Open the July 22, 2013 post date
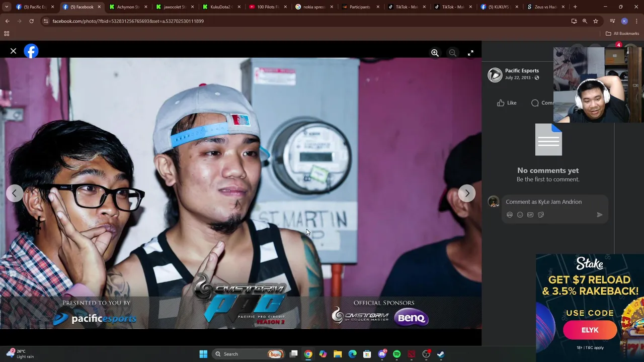The height and width of the screenshot is (362, 644). pos(518,78)
